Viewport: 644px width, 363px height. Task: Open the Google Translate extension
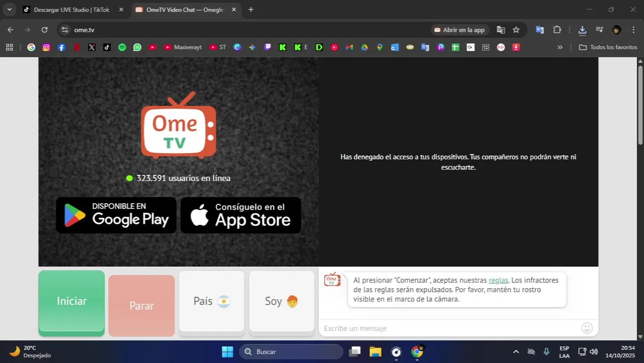coord(540,30)
